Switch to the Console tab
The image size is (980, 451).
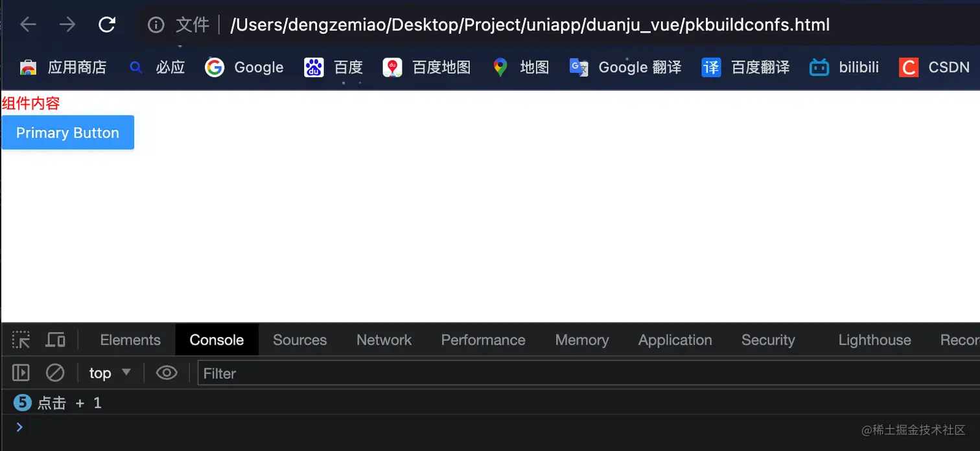216,340
